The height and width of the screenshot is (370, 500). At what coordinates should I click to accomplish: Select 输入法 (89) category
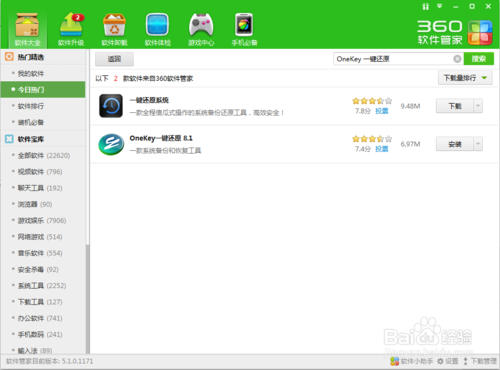tap(43, 350)
